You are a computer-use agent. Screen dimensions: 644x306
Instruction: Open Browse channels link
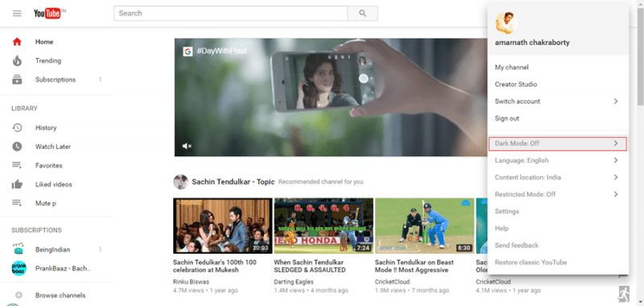tap(60, 295)
